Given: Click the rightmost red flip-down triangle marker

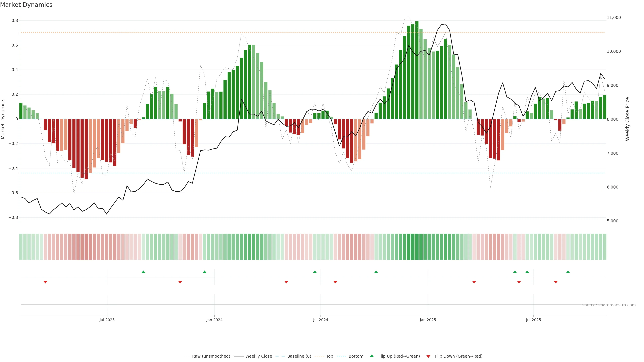Looking at the screenshot, I should pyautogui.click(x=556, y=282).
